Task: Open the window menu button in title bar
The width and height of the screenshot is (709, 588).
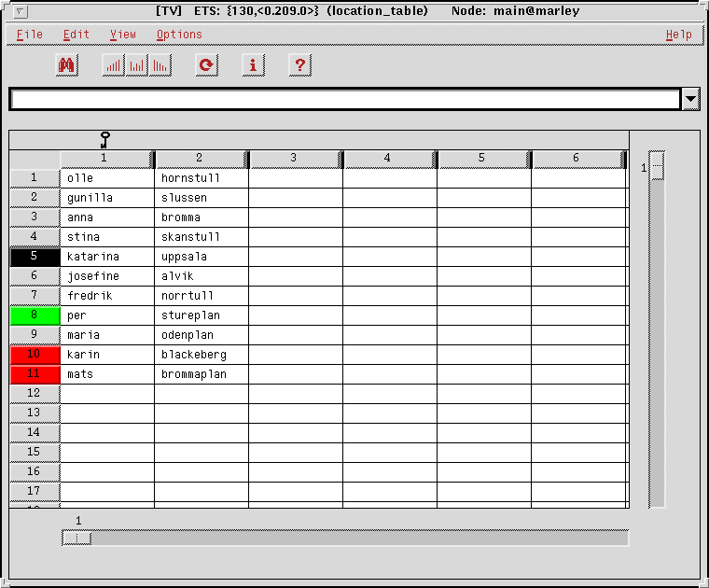Action: tap(20, 11)
